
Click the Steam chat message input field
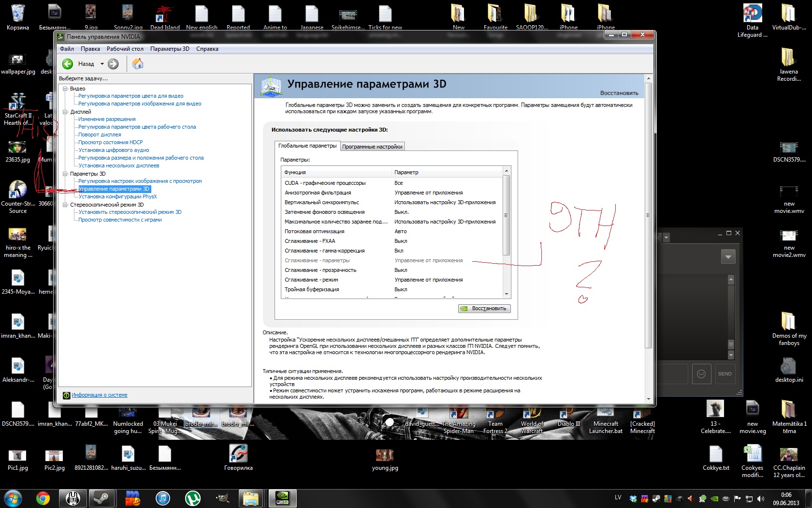673,374
